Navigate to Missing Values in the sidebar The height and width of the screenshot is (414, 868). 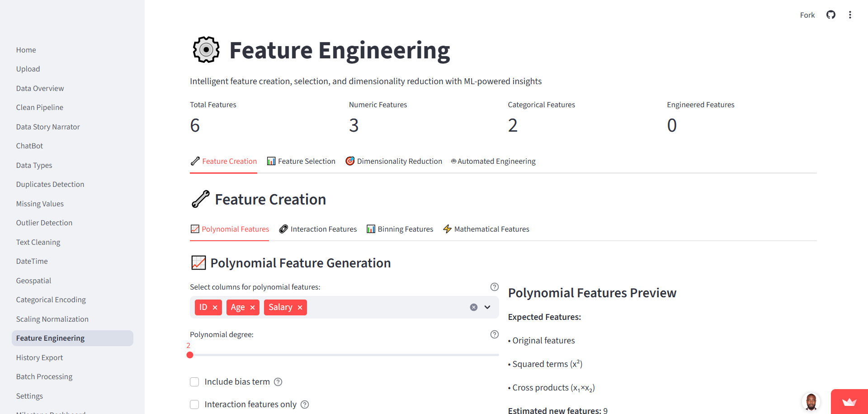[40, 204]
